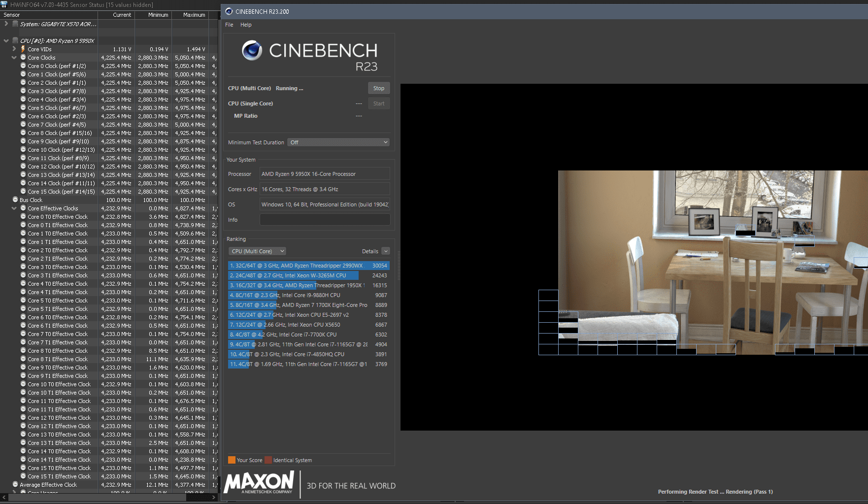Click the Current column header in HWiNFO
Viewport: 868px width, 504px height.
coord(116,15)
